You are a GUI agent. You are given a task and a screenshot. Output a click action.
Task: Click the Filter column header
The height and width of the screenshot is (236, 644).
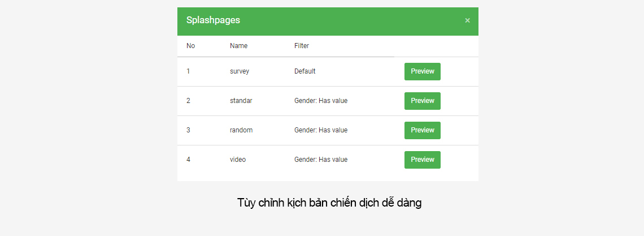click(x=302, y=46)
